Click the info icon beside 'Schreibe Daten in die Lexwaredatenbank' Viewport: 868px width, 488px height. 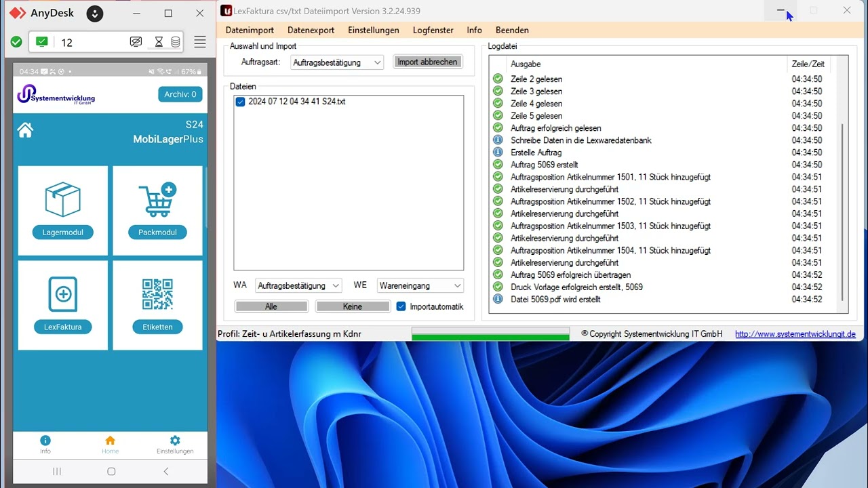[x=498, y=140]
